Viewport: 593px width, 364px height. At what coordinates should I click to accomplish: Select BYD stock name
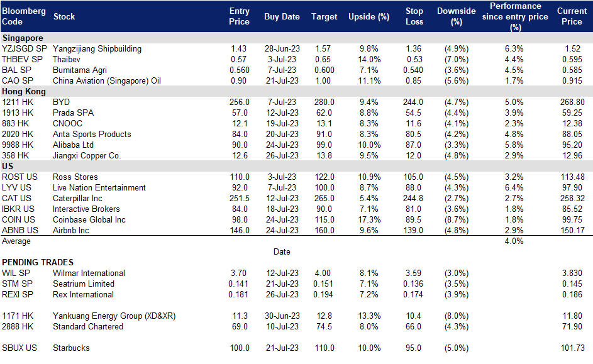tap(61, 102)
